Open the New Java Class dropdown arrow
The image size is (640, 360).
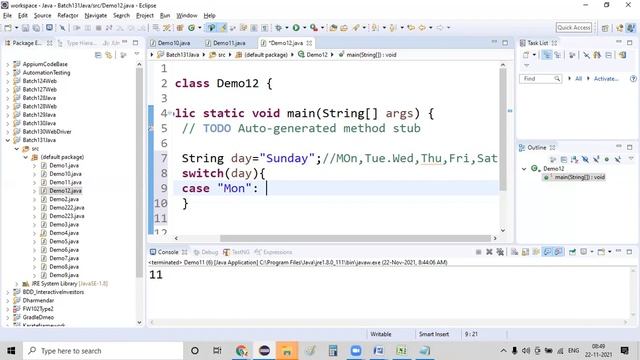pyautogui.click(x=200, y=28)
